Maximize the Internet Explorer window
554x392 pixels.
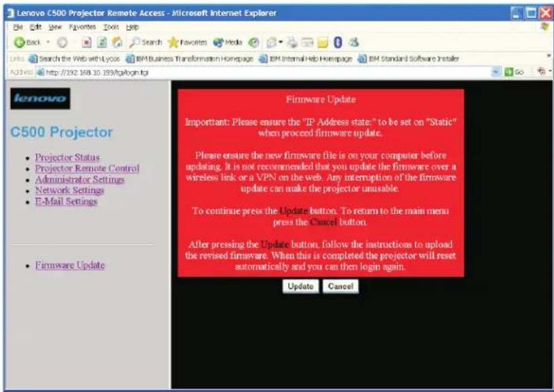pos(531,13)
